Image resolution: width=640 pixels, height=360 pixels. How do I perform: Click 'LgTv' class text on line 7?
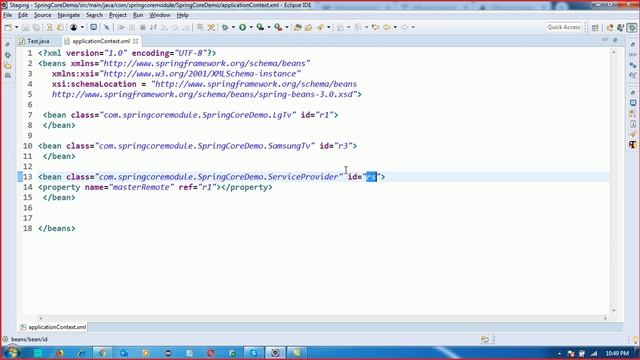282,115
